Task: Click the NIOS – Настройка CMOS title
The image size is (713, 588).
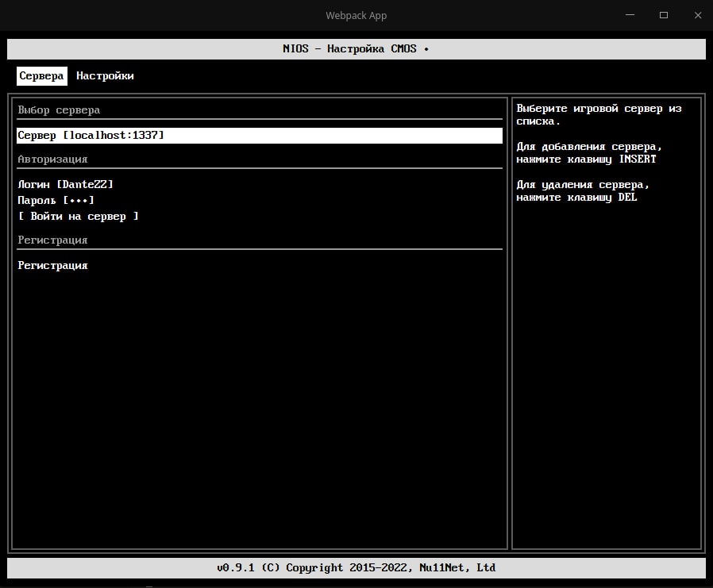Action: (x=356, y=48)
